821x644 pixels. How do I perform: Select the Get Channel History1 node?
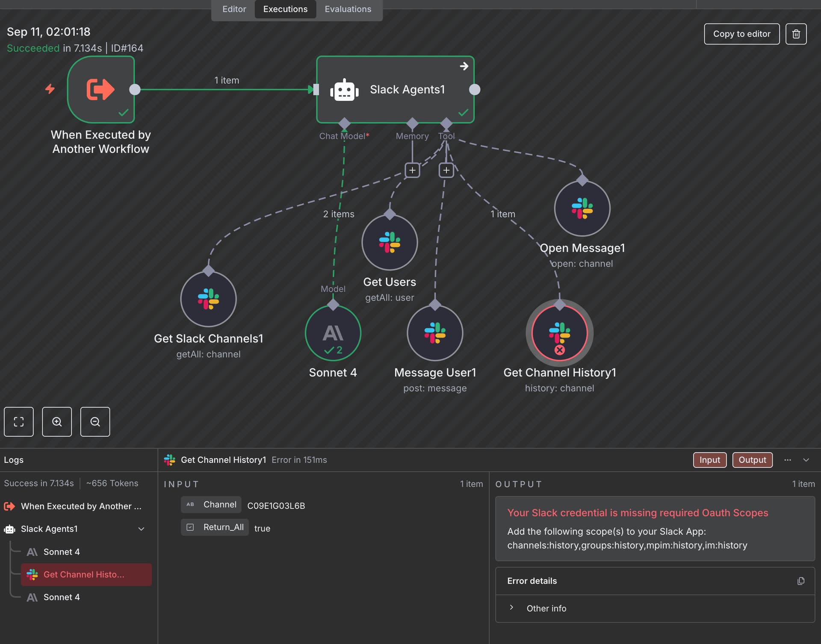click(x=559, y=333)
